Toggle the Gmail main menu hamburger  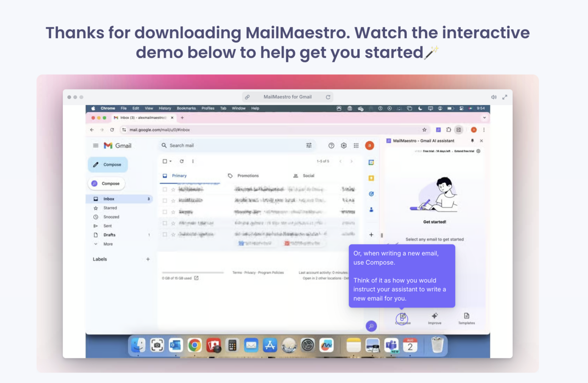coord(96,146)
